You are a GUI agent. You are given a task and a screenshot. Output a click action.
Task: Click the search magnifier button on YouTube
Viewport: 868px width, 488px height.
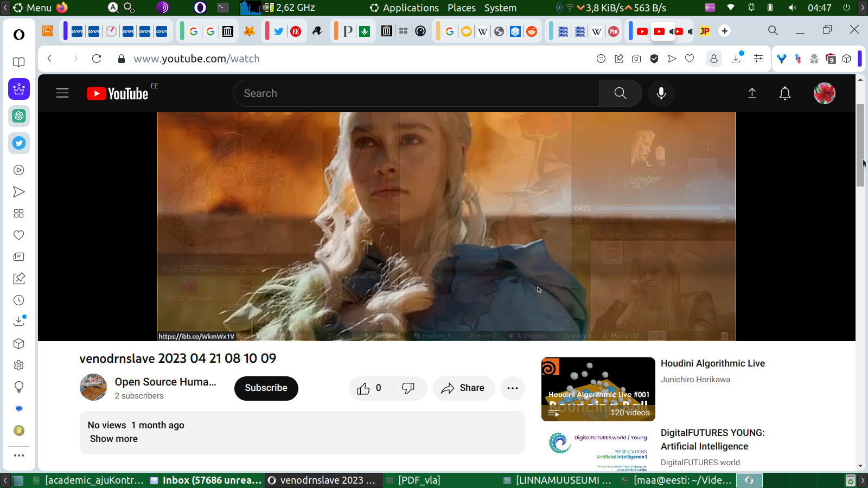point(620,93)
